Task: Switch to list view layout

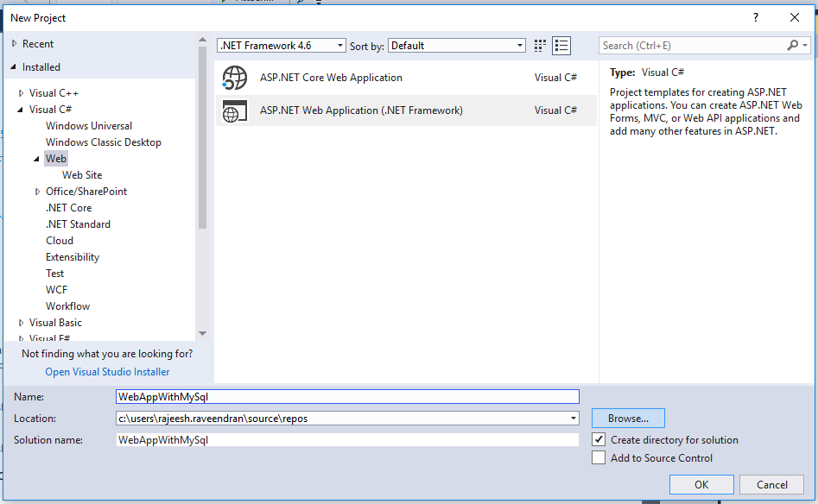Action: 561,46
